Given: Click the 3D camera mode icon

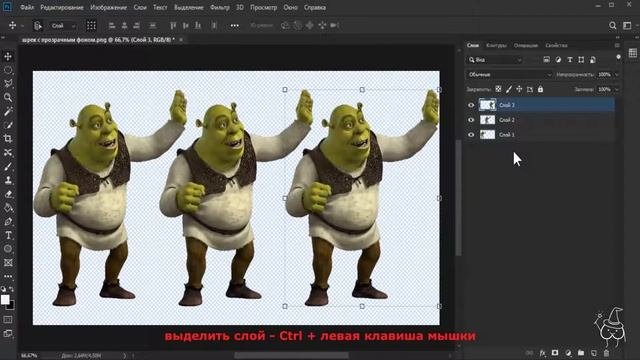Looking at the screenshot, I should 335,25.
